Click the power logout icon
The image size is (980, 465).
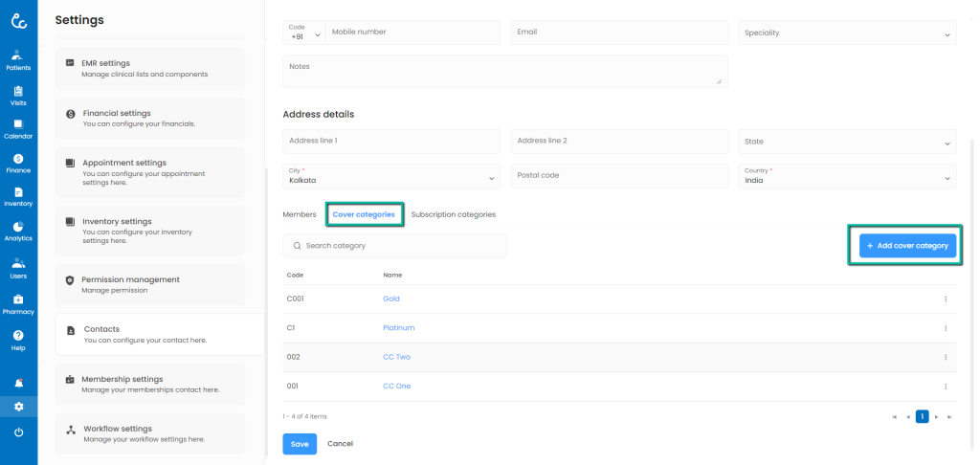coord(18,432)
